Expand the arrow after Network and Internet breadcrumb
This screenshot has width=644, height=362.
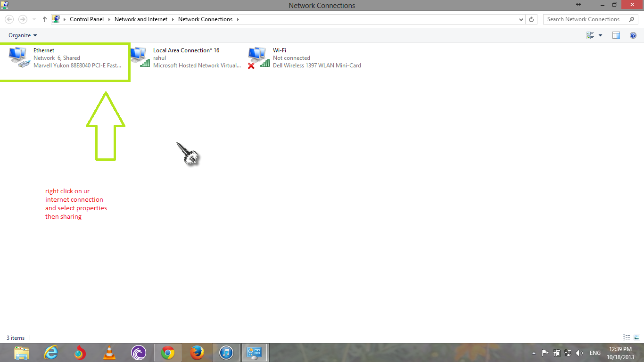point(173,19)
